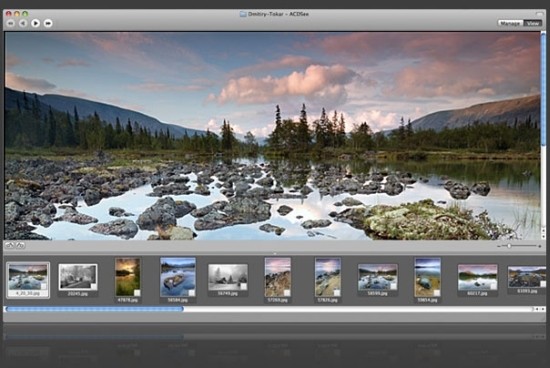
Task: Switch to the Manage mode tab
Action: (510, 23)
